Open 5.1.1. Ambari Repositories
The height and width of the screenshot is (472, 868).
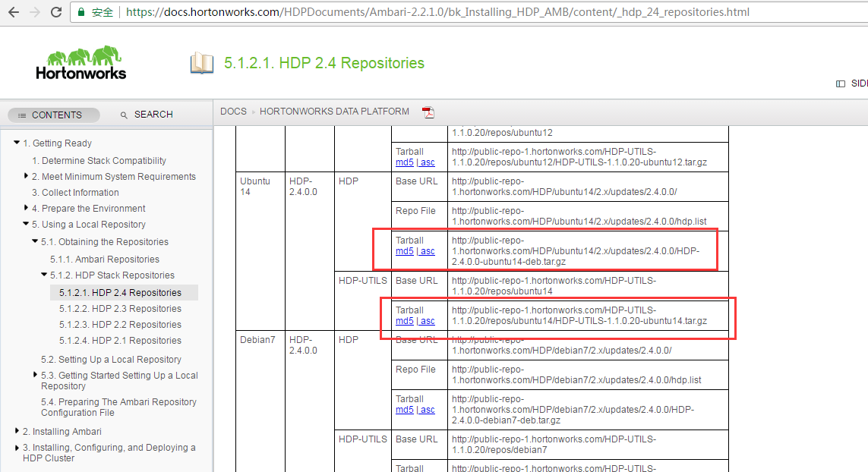(105, 259)
